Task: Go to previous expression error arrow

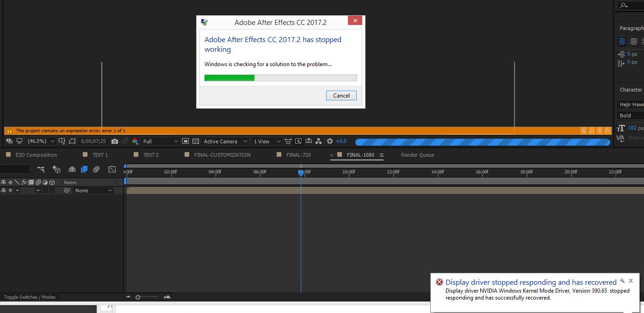Action: (584, 131)
